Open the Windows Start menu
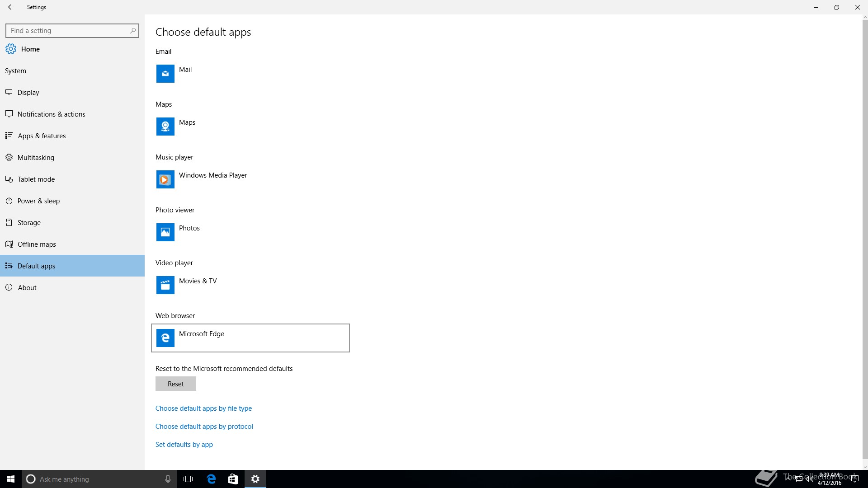This screenshot has width=868, height=488. (11, 479)
